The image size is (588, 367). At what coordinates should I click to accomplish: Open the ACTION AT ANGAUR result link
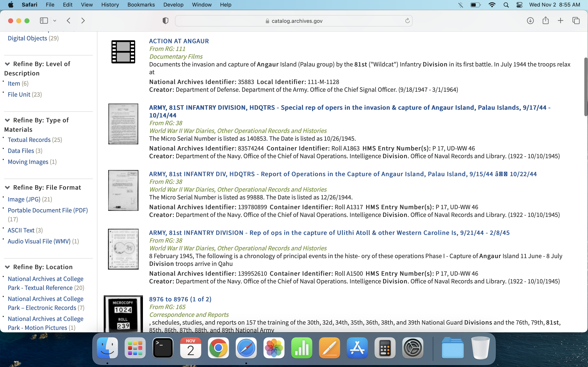tap(179, 41)
